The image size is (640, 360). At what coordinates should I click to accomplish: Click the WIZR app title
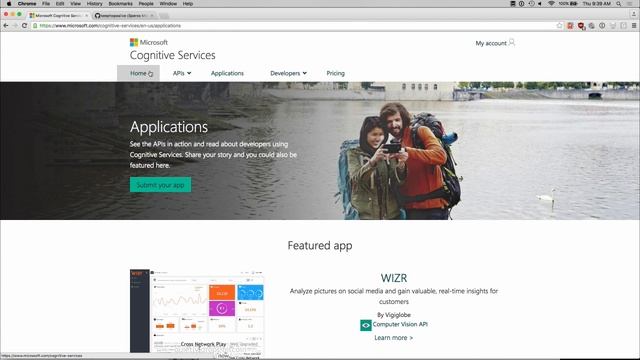tap(393, 278)
